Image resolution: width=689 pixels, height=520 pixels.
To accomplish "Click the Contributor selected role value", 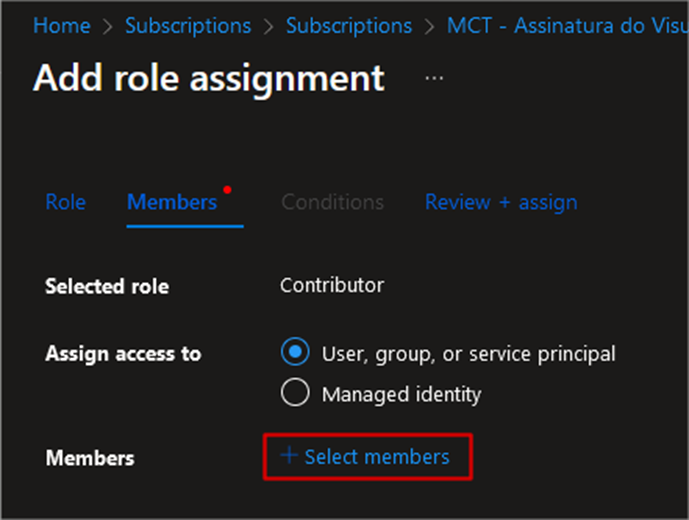I will point(332,285).
